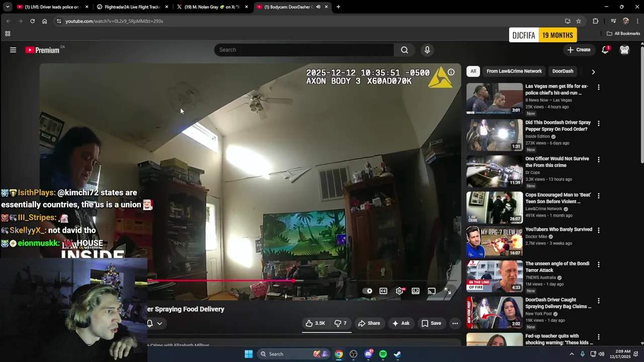This screenshot has width=644, height=362.
Task: Toggle closed captions in the player
Action: tap(383, 291)
